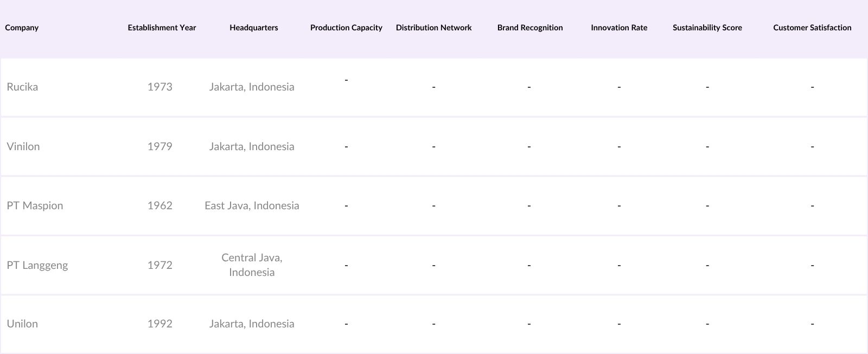The image size is (868, 354).
Task: Click the PT Maspion row name
Action: coord(35,205)
